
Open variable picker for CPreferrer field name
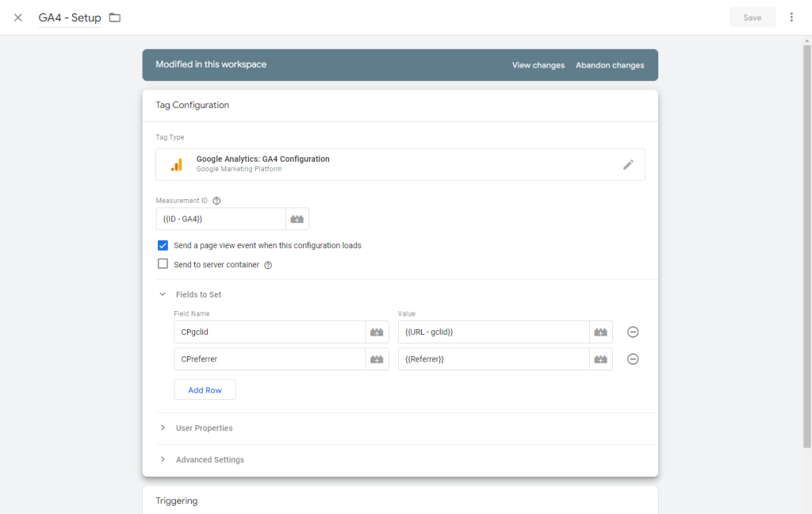point(377,359)
